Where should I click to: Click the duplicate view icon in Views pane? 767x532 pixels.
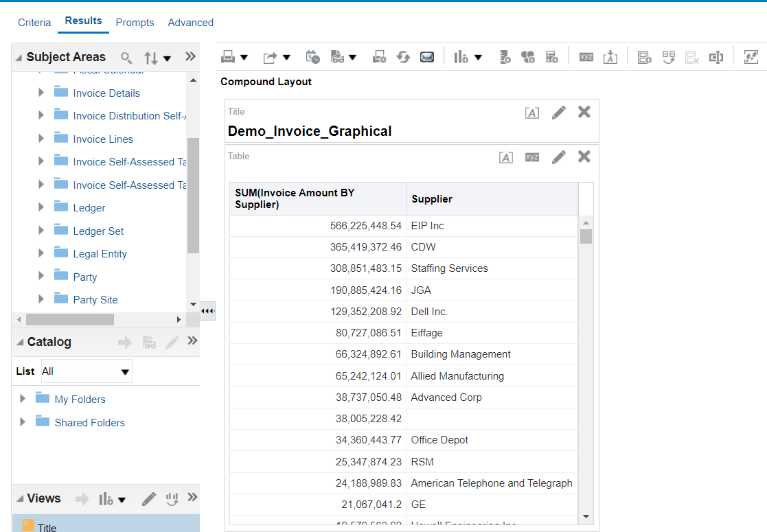(172, 499)
